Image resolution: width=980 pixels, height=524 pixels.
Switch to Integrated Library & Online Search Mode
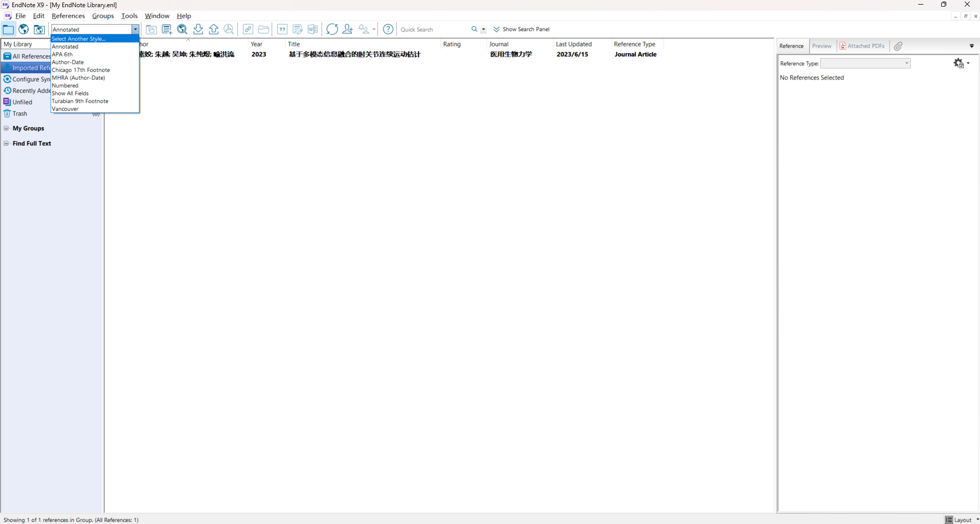click(39, 30)
